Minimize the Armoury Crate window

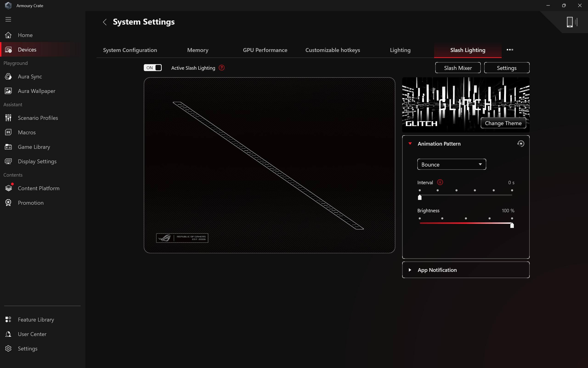(x=548, y=5)
